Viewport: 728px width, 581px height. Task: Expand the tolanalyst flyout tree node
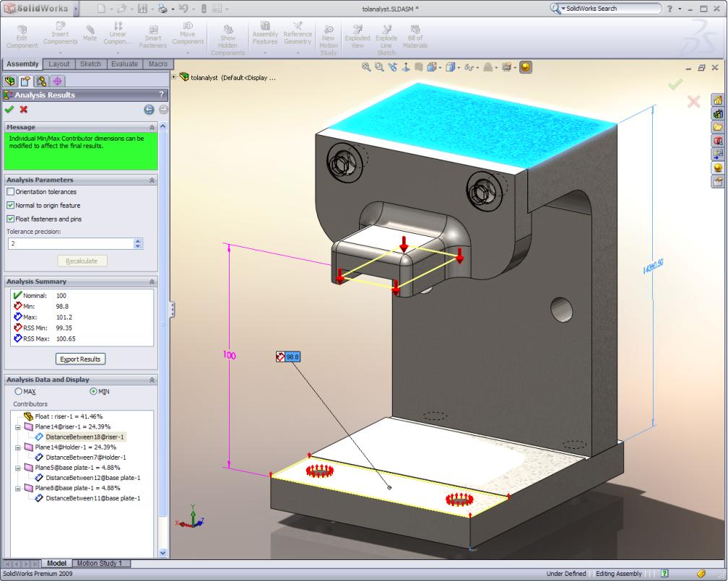[x=174, y=77]
